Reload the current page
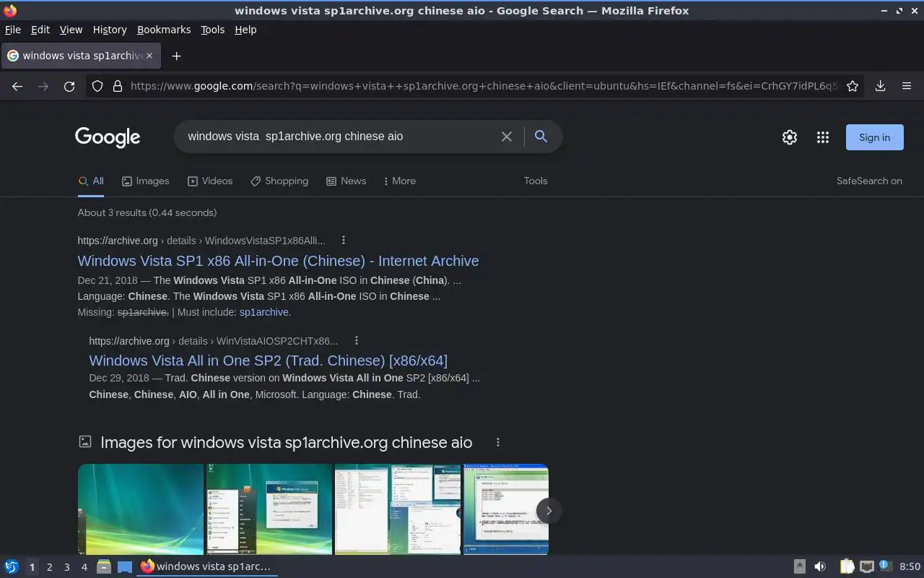The image size is (924, 578). pos(69,86)
